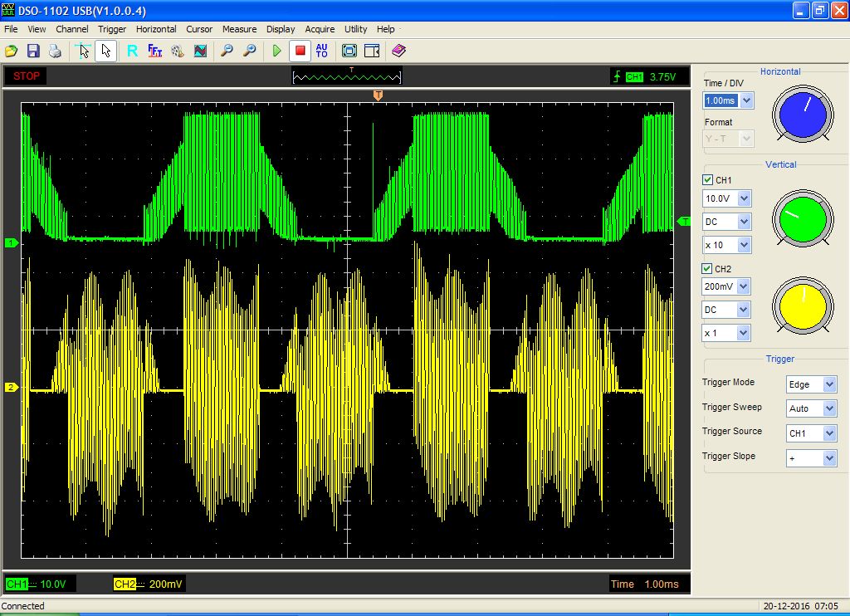Click the green trigger level T marker

[x=684, y=221]
